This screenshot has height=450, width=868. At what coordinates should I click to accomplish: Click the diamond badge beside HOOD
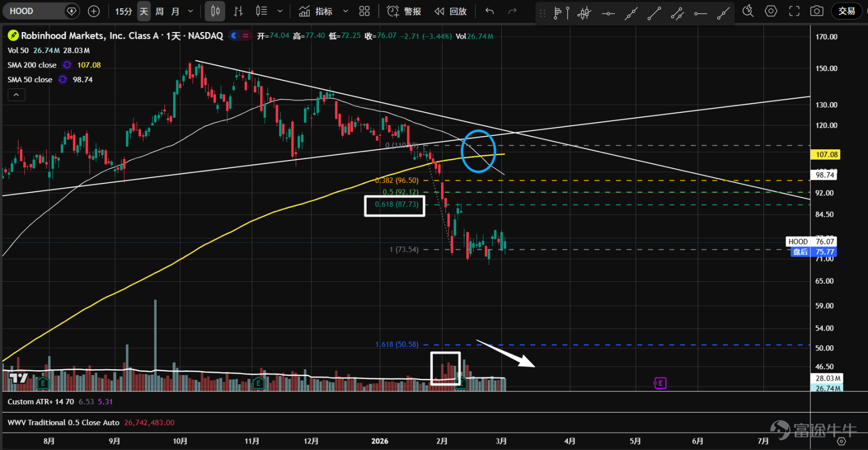[71, 11]
